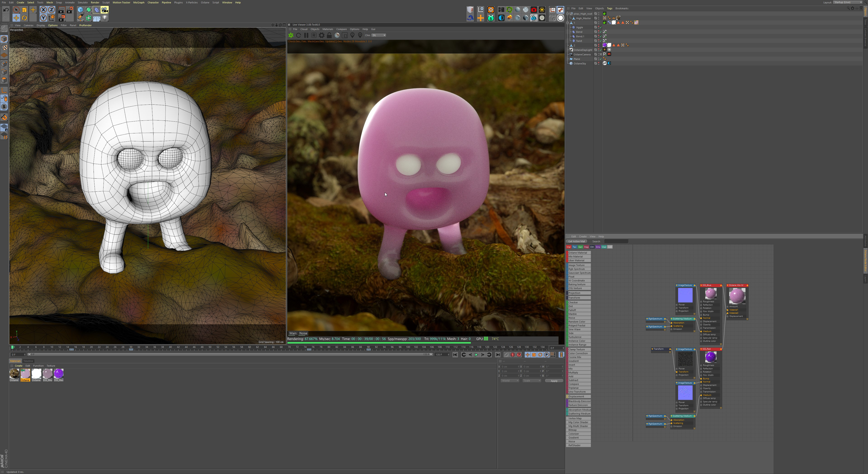Select the Rotate tool in top toolbar

[x=24, y=18]
